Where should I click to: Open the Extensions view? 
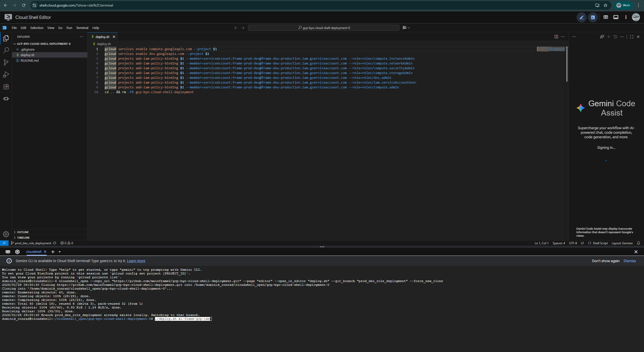click(x=6, y=87)
